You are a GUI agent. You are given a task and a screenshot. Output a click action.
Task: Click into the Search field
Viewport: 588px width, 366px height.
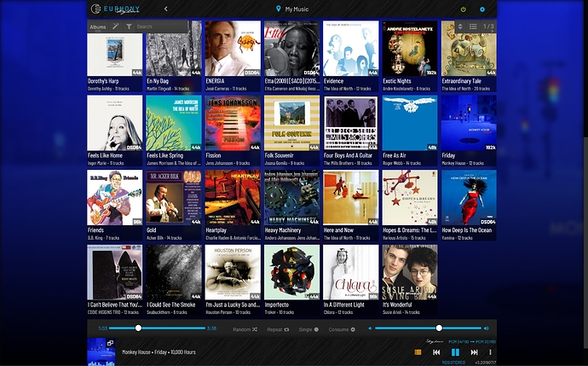(161, 26)
